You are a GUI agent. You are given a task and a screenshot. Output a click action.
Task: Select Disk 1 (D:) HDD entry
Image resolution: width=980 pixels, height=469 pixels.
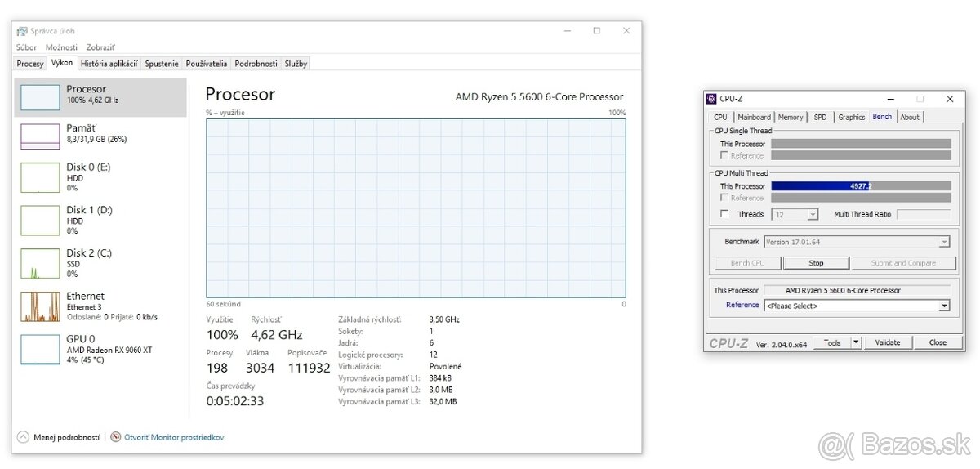[100, 221]
